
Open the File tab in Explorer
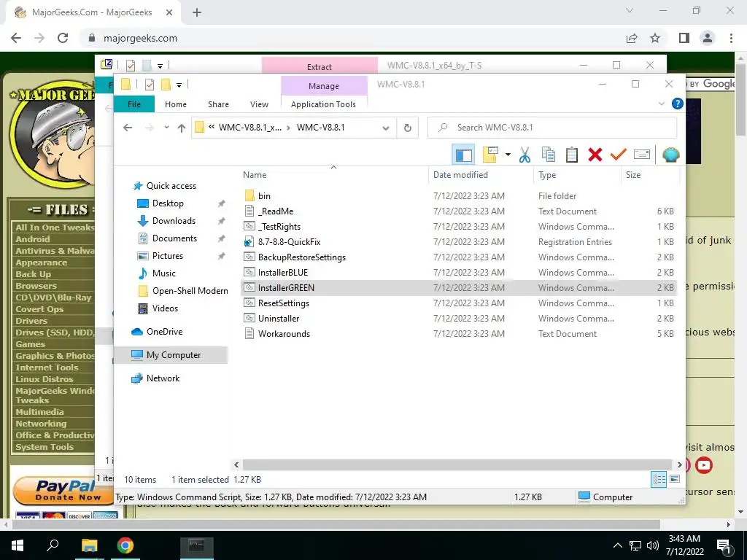tap(134, 104)
